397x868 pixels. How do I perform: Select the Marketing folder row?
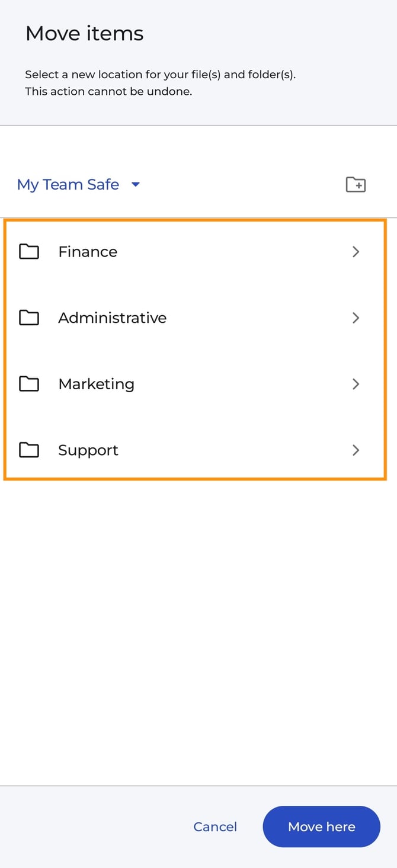coord(178,384)
